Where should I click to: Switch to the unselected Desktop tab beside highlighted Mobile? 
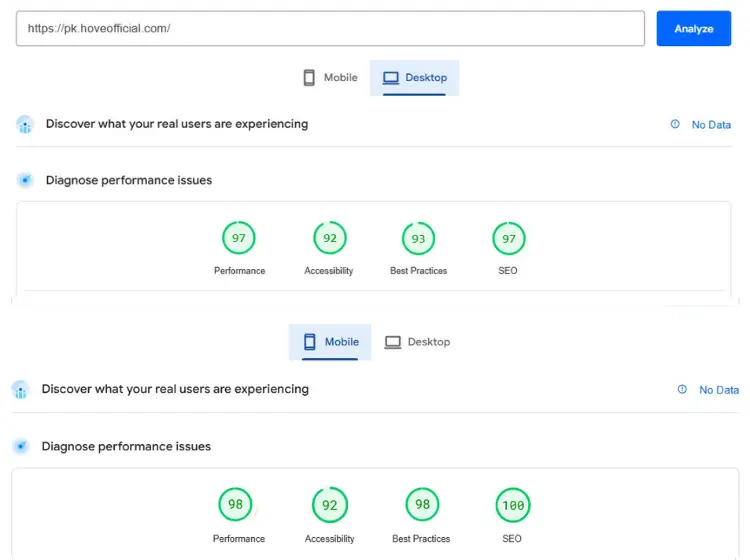coord(417,342)
